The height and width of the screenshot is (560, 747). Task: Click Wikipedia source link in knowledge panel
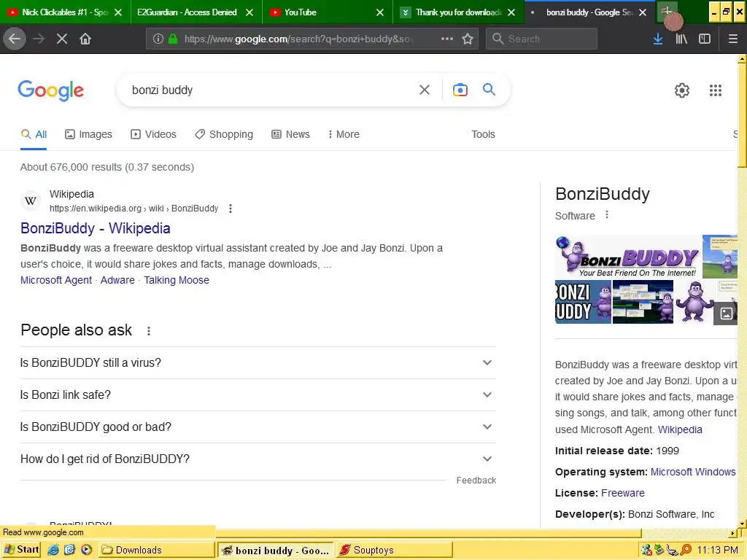click(x=680, y=429)
